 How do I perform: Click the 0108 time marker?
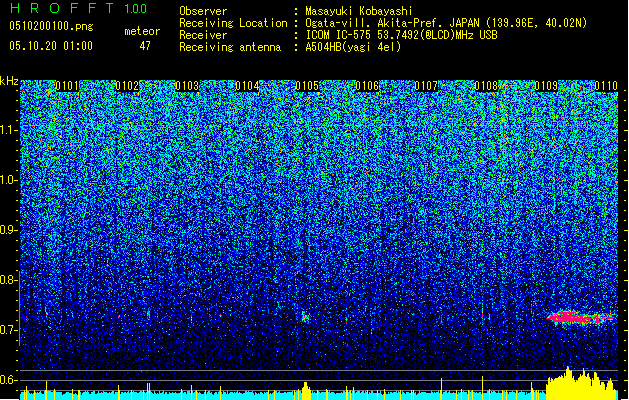[x=486, y=86]
